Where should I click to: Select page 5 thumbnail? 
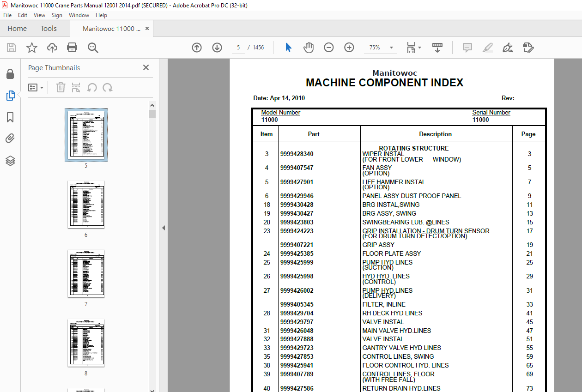click(x=86, y=135)
